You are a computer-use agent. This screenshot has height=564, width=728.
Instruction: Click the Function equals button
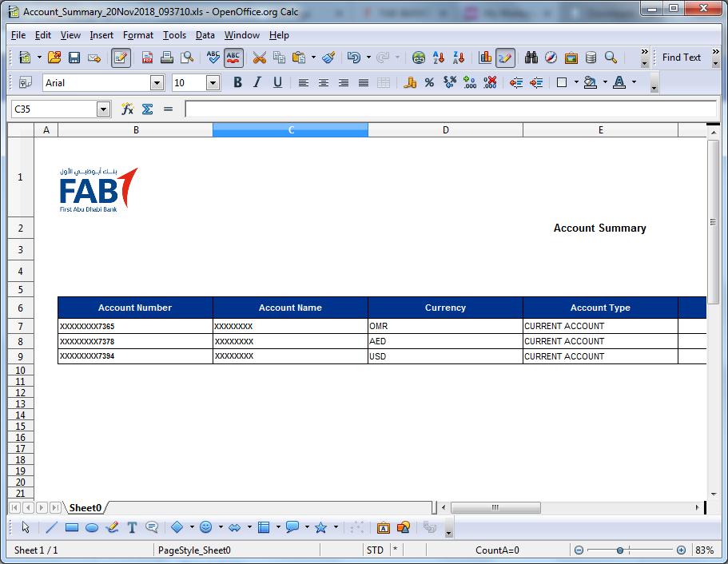(168, 109)
